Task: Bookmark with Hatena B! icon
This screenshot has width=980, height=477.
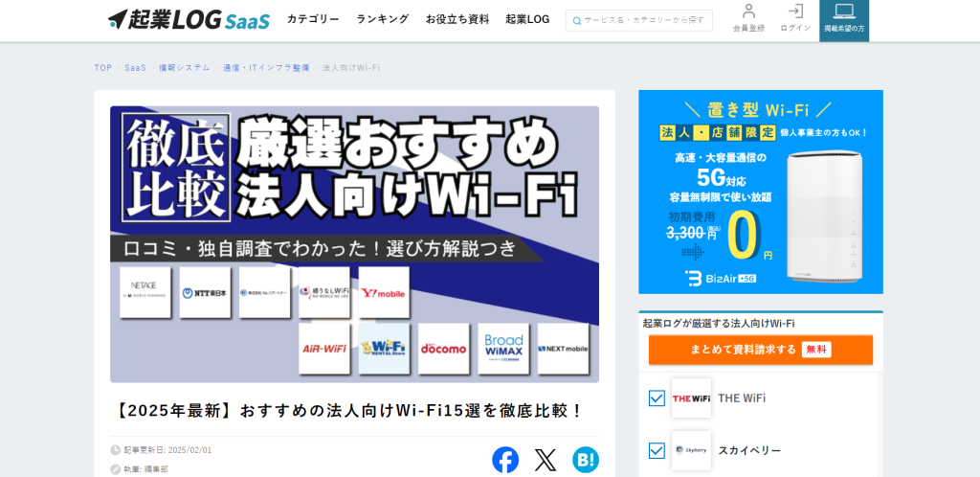Action: 586,460
